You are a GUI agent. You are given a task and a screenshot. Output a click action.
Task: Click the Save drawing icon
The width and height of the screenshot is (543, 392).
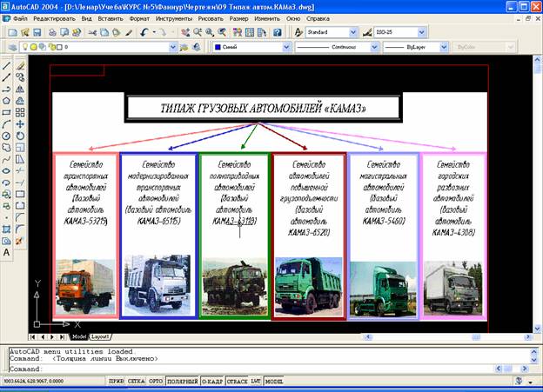pyautogui.click(x=37, y=32)
